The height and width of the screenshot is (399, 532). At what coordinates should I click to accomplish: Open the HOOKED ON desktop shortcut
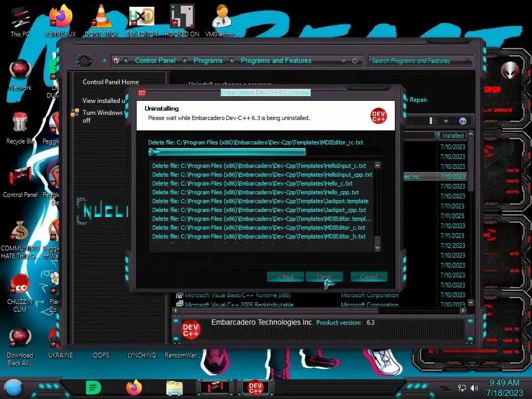click(182, 21)
